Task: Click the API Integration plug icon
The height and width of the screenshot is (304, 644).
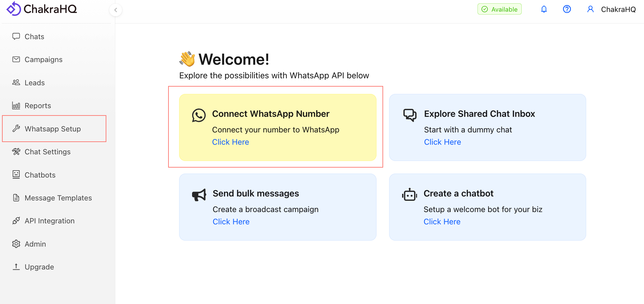Action: tap(16, 221)
